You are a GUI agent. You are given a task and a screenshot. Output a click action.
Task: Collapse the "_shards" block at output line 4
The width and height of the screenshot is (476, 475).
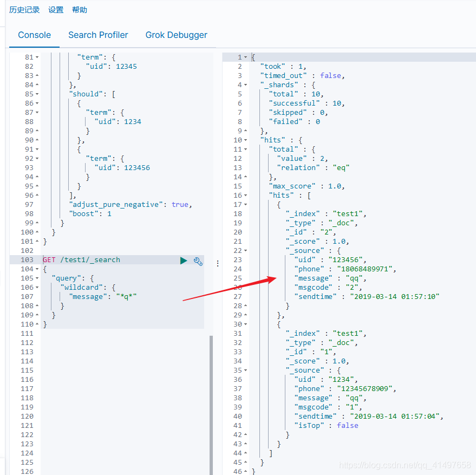point(246,84)
